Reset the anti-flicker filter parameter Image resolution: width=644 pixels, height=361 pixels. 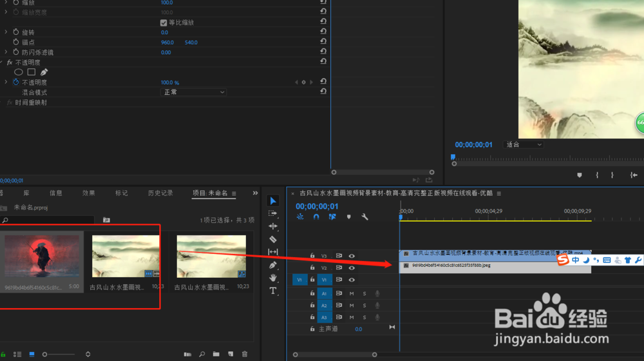point(323,52)
